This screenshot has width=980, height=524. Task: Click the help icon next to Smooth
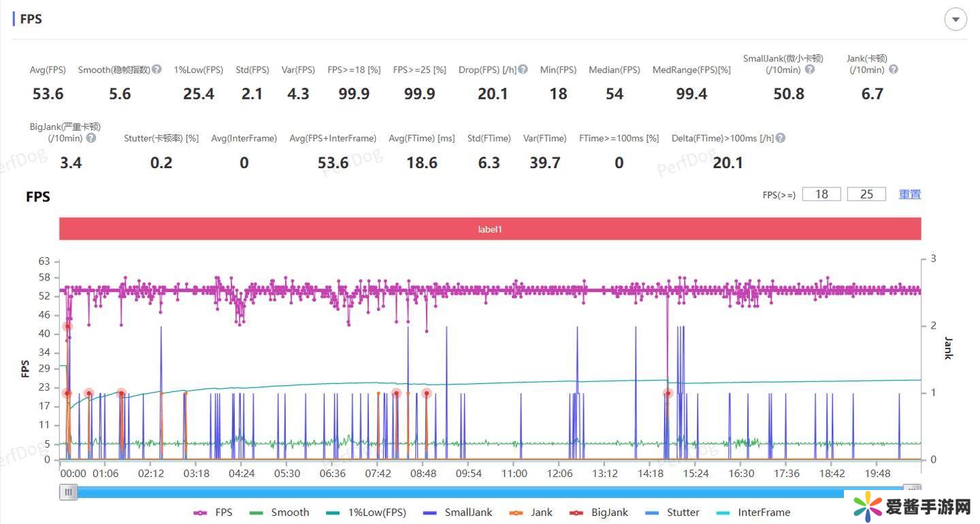point(157,69)
